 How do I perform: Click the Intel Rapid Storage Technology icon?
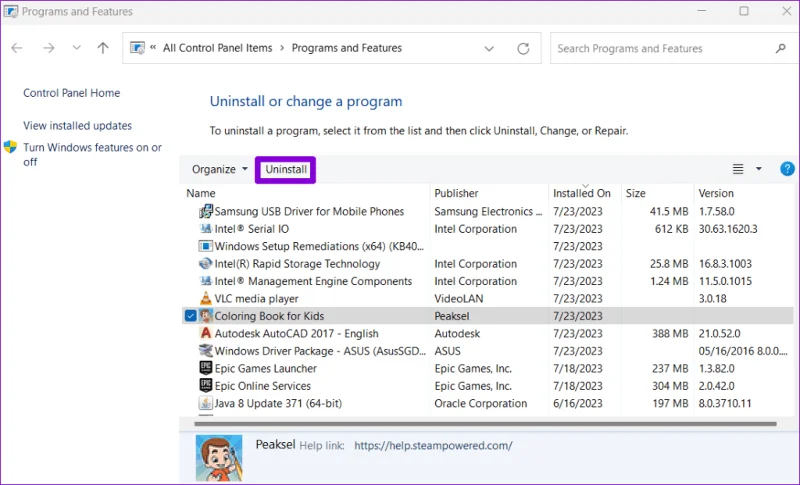click(206, 264)
